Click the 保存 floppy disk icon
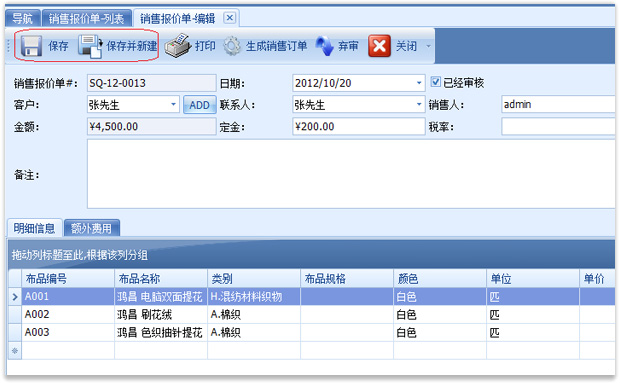Screen dimensions: 620x383 coord(31,46)
